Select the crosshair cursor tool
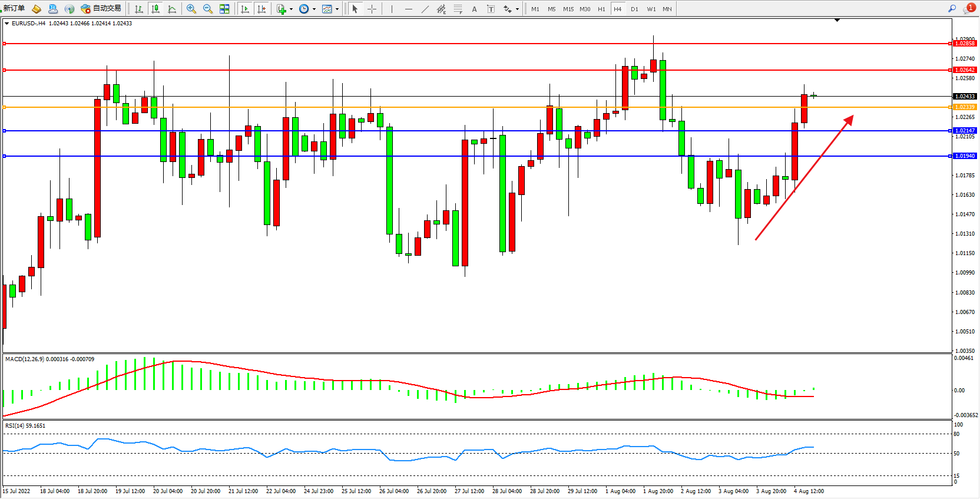This screenshot has width=980, height=499. 372,9
